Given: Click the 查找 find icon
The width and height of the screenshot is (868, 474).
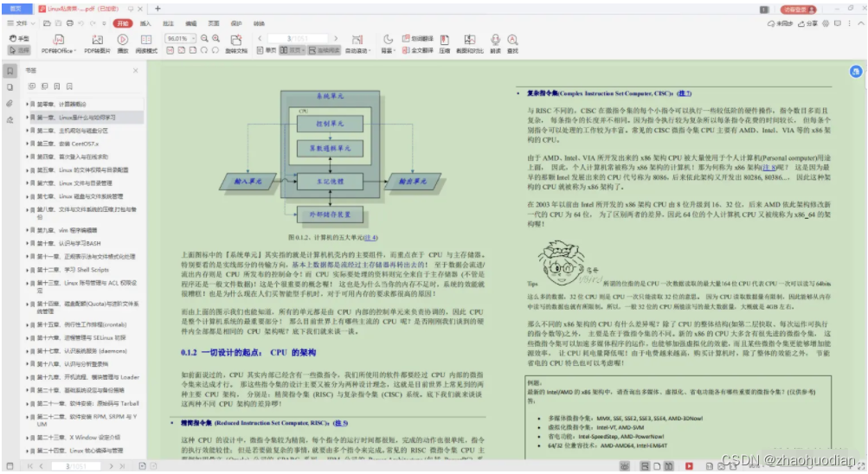Looking at the screenshot, I should click(512, 40).
